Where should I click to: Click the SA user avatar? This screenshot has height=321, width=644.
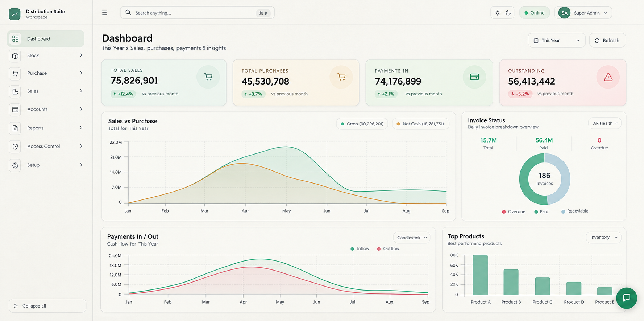[564, 13]
